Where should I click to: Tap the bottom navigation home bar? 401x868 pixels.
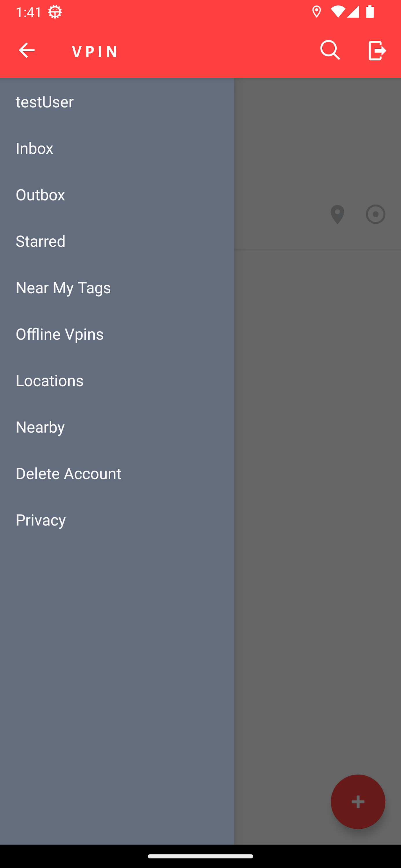tap(200, 856)
